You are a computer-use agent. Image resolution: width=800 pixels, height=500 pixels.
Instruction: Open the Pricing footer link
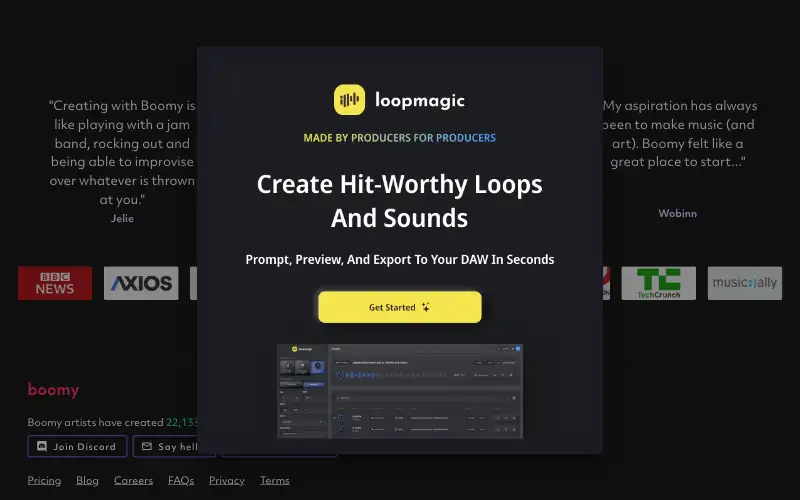tap(44, 481)
